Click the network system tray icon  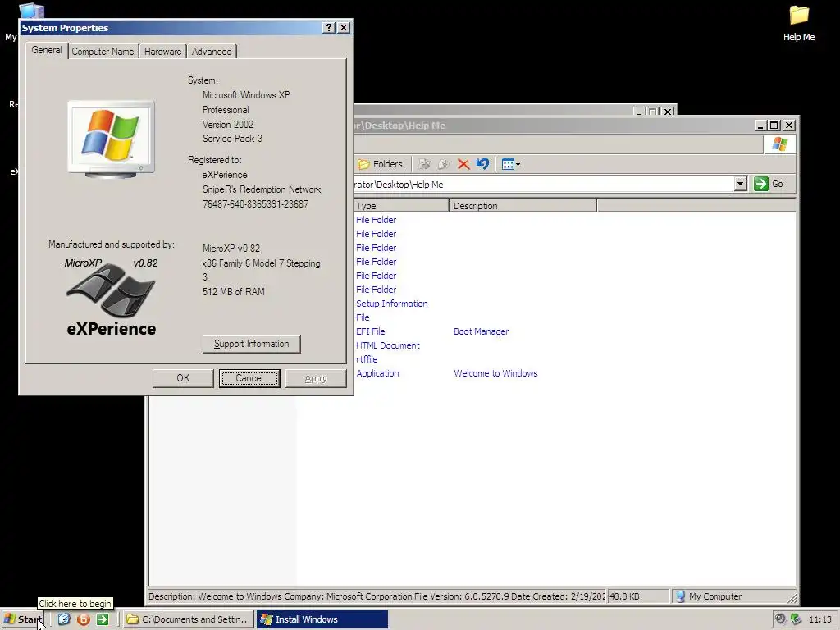coord(796,619)
